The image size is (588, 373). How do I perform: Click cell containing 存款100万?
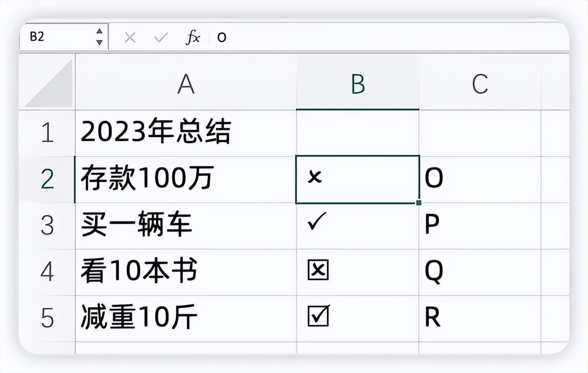pos(186,180)
